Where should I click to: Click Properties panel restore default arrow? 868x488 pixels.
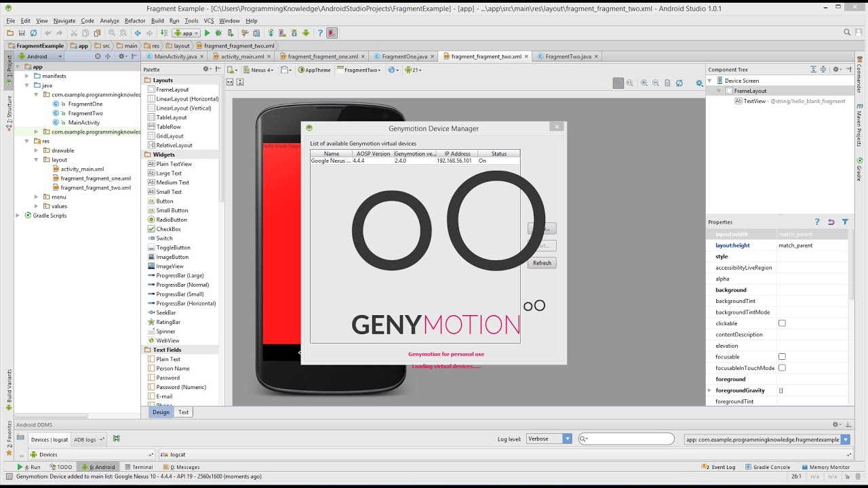[x=831, y=222]
